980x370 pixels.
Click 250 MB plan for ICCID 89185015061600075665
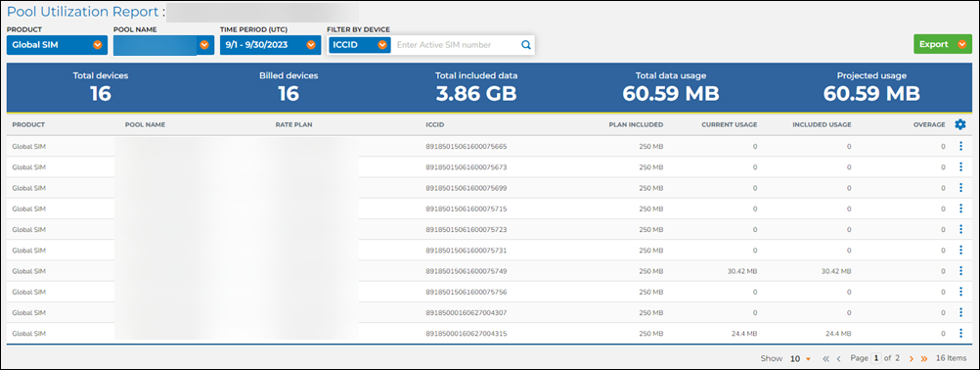pos(651,146)
